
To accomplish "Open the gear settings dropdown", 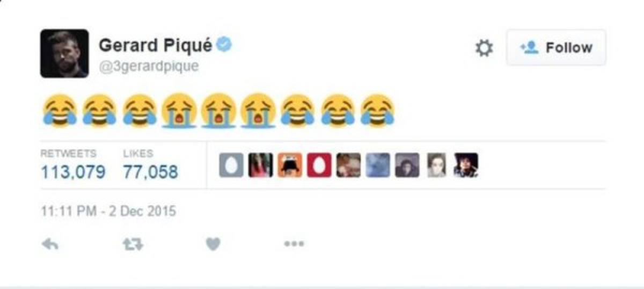I will pyautogui.click(x=484, y=48).
